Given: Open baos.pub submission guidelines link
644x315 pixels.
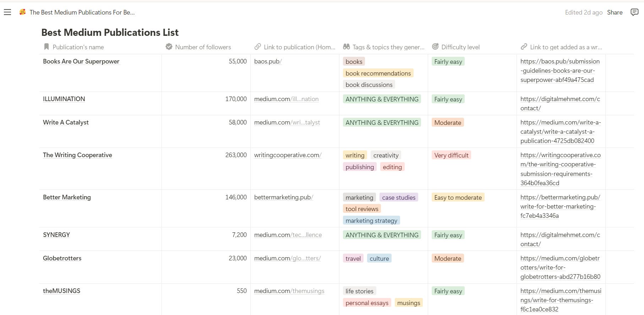Looking at the screenshot, I should point(560,71).
